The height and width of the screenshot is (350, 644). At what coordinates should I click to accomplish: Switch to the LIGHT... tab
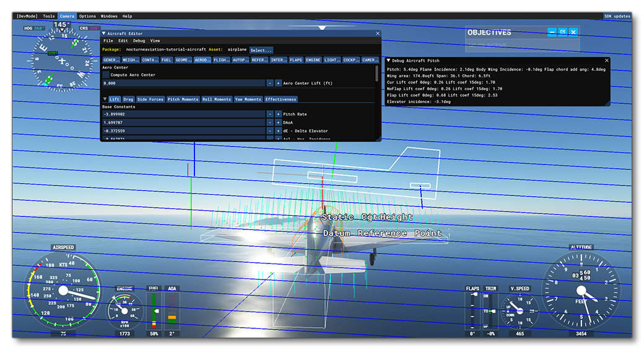(332, 60)
